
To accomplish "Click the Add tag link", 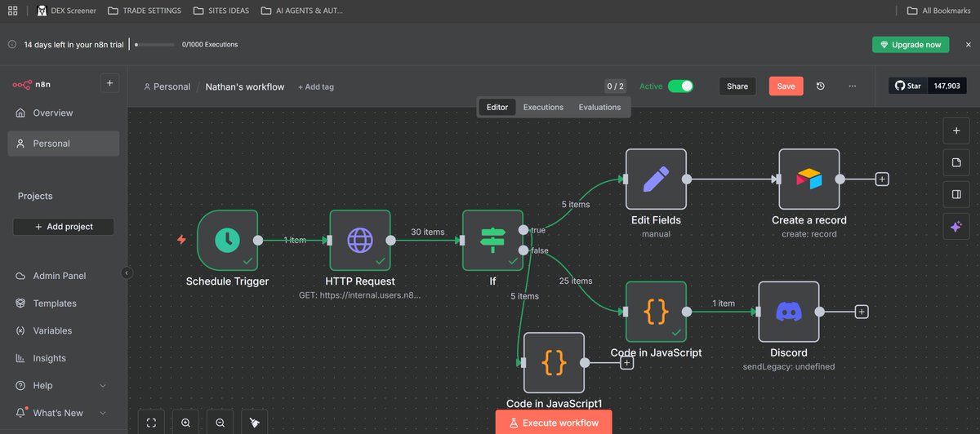I will pos(316,86).
